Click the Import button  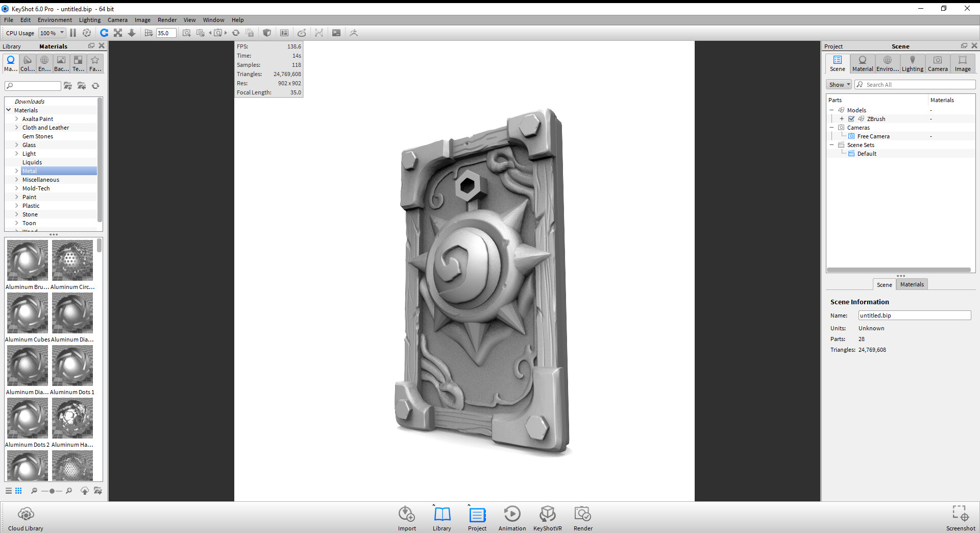click(407, 519)
